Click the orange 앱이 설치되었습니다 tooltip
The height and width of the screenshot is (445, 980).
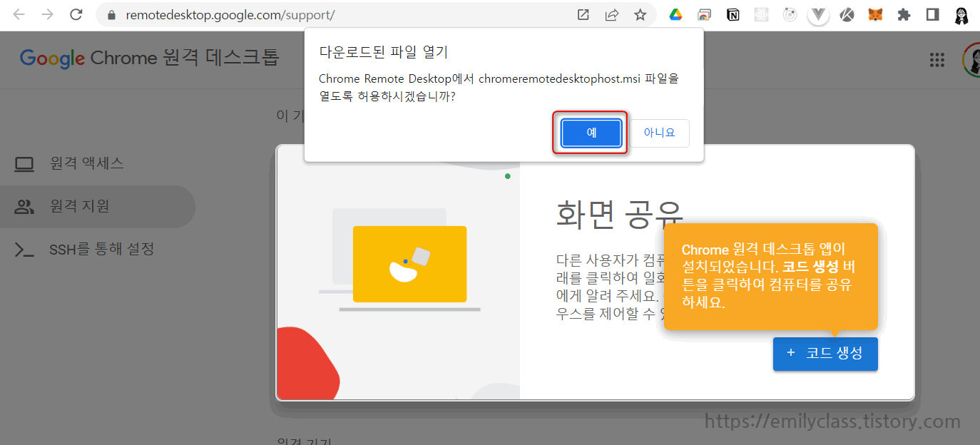770,277
